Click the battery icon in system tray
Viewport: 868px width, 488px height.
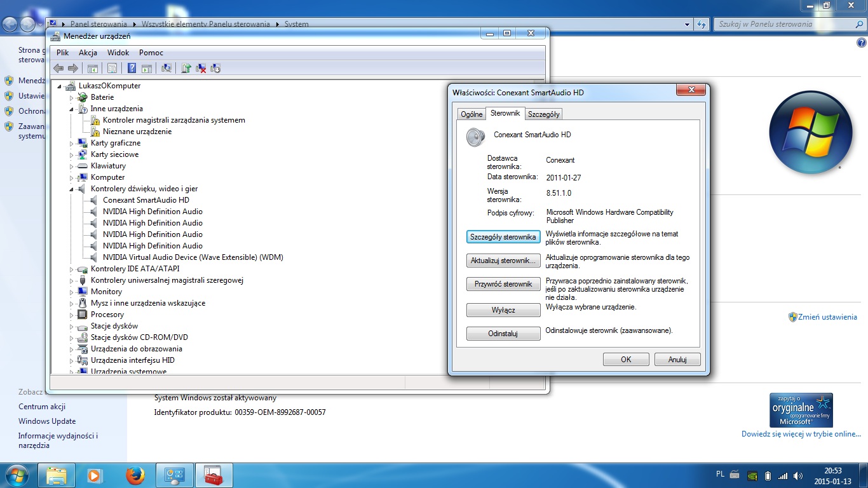(x=767, y=475)
